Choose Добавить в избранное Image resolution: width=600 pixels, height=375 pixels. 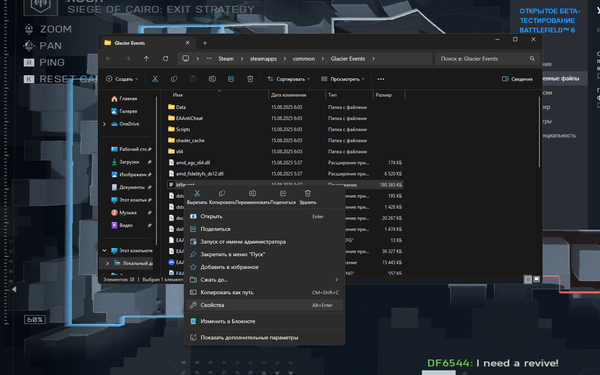(x=264, y=267)
